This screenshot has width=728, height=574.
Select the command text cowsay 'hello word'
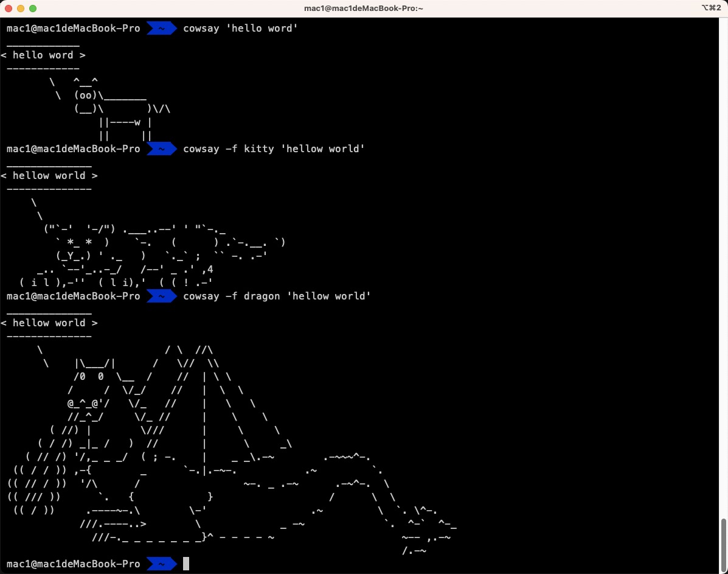[240, 28]
